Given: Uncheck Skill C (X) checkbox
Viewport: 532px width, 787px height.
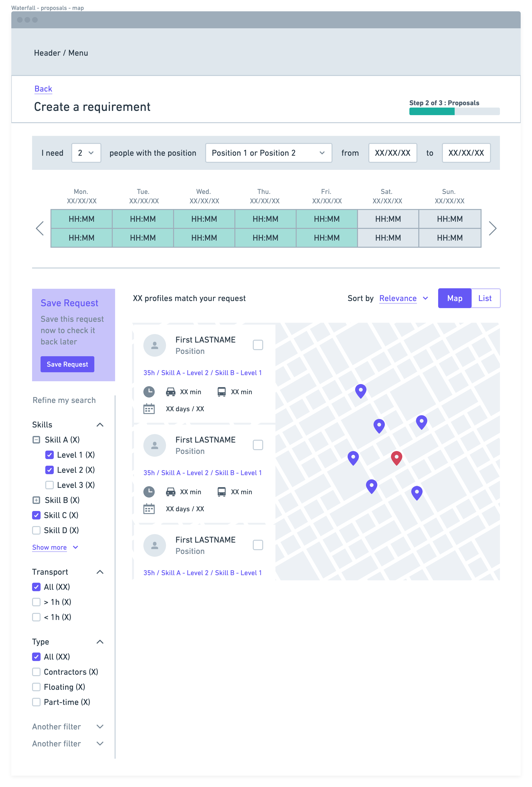Looking at the screenshot, I should (x=36, y=515).
